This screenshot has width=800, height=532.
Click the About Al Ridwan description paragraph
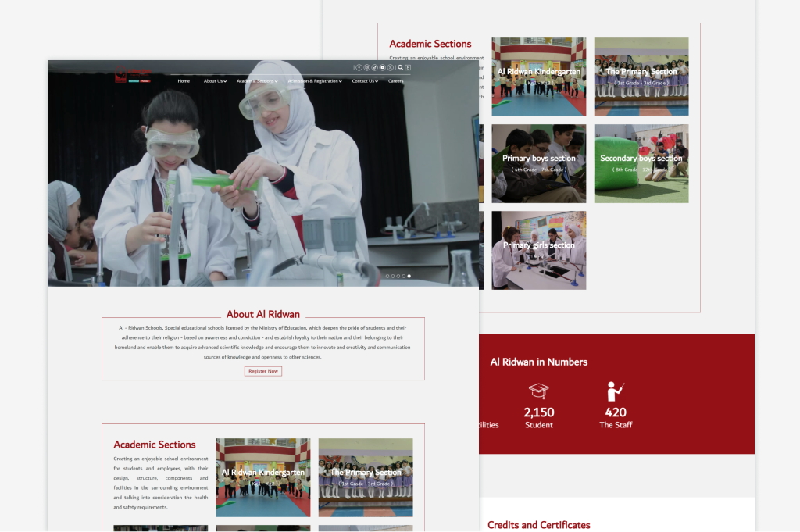(x=262, y=342)
